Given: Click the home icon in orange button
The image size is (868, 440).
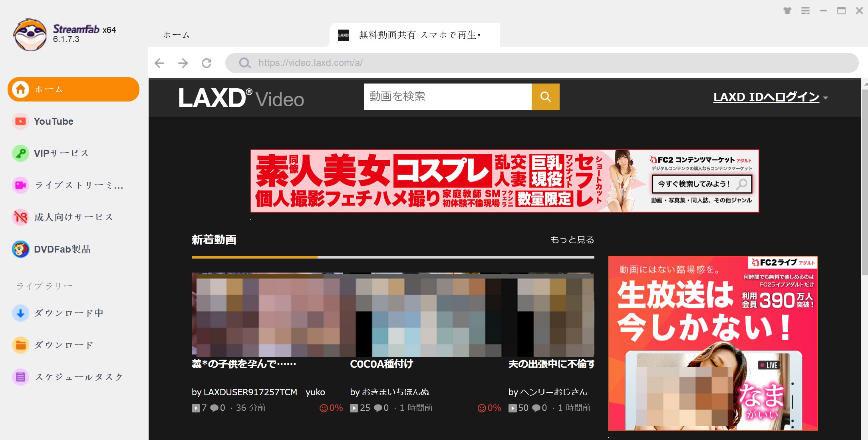Looking at the screenshot, I should point(20,89).
